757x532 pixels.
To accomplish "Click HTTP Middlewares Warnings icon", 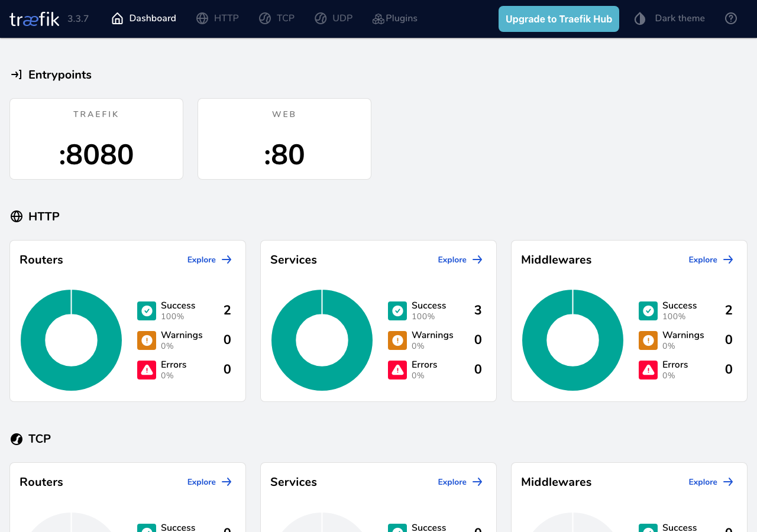I will pos(648,340).
